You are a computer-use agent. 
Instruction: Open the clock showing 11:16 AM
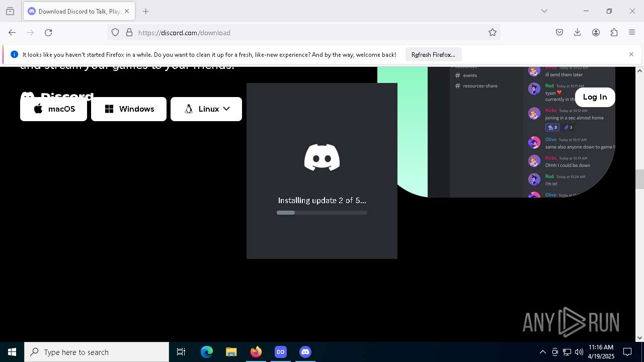pos(601,352)
